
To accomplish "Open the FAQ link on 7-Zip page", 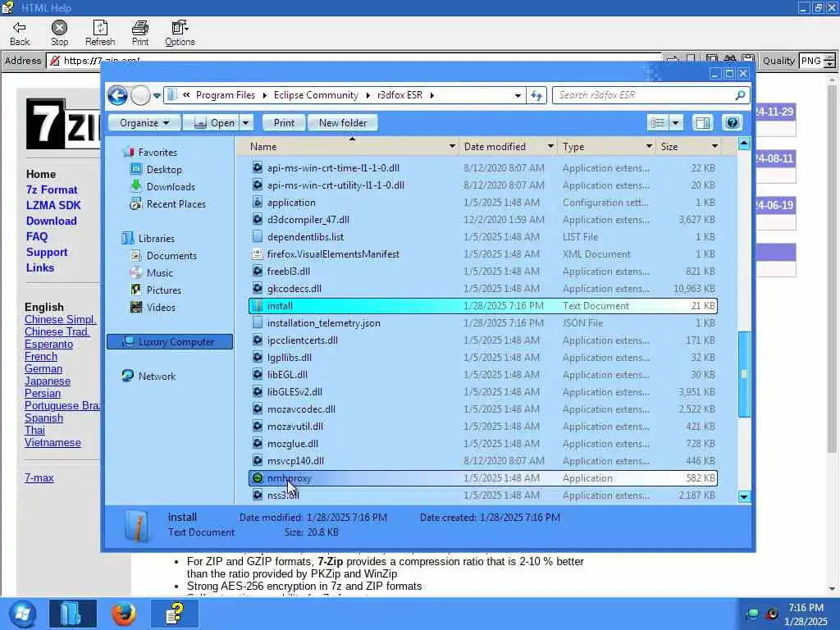I will point(37,236).
